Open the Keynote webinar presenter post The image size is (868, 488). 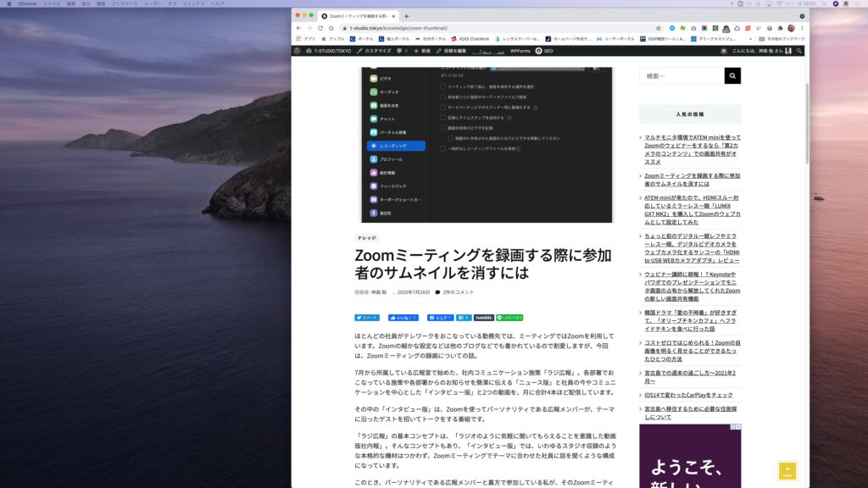(692, 286)
